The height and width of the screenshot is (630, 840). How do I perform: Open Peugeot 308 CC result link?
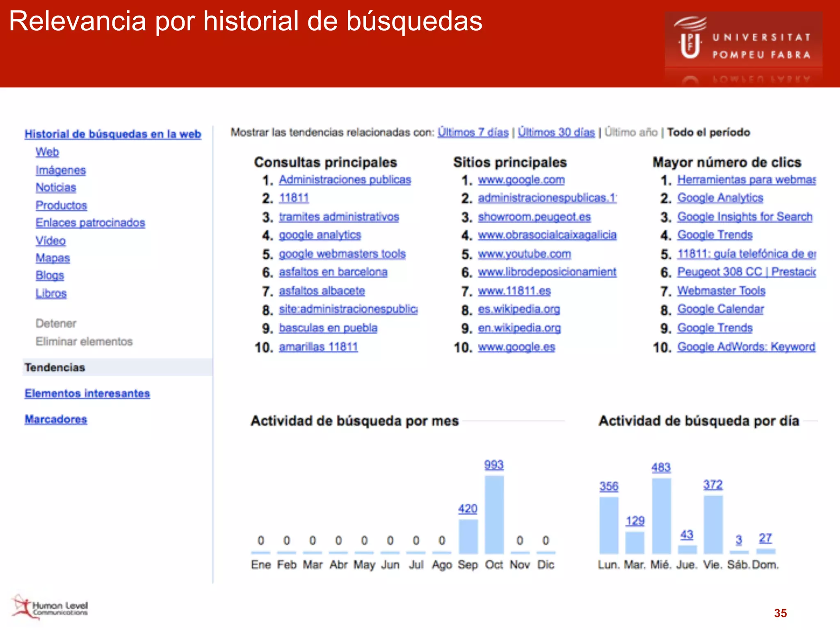click(746, 272)
